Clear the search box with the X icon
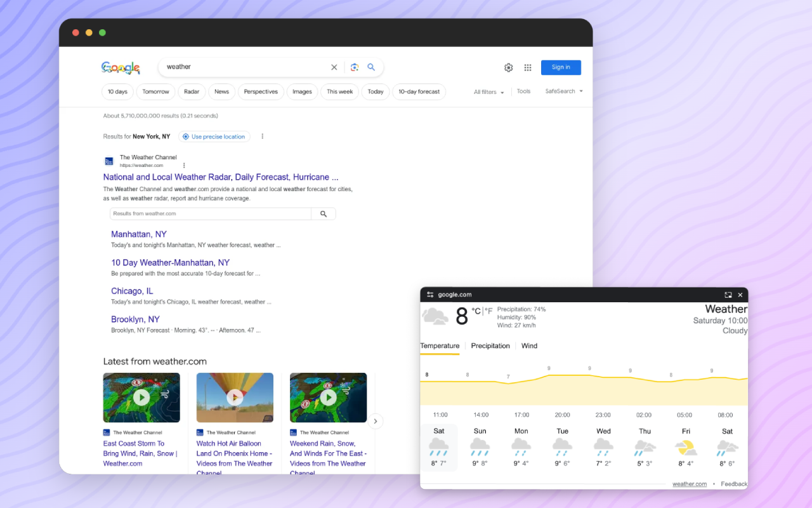 [x=334, y=67]
